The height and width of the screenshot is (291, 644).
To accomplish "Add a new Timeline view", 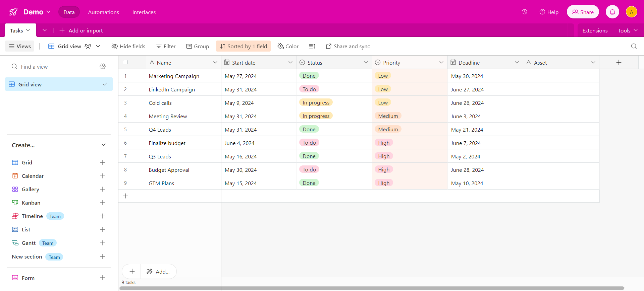I will pyautogui.click(x=103, y=216).
